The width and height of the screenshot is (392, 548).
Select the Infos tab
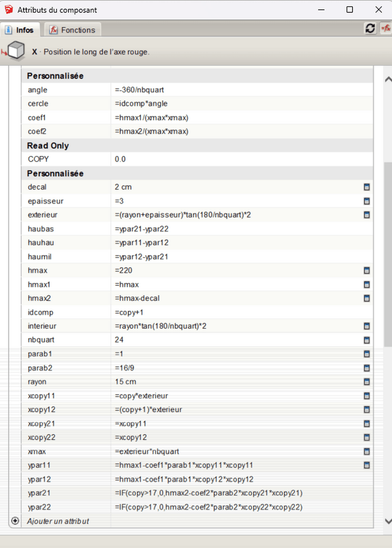(19, 30)
